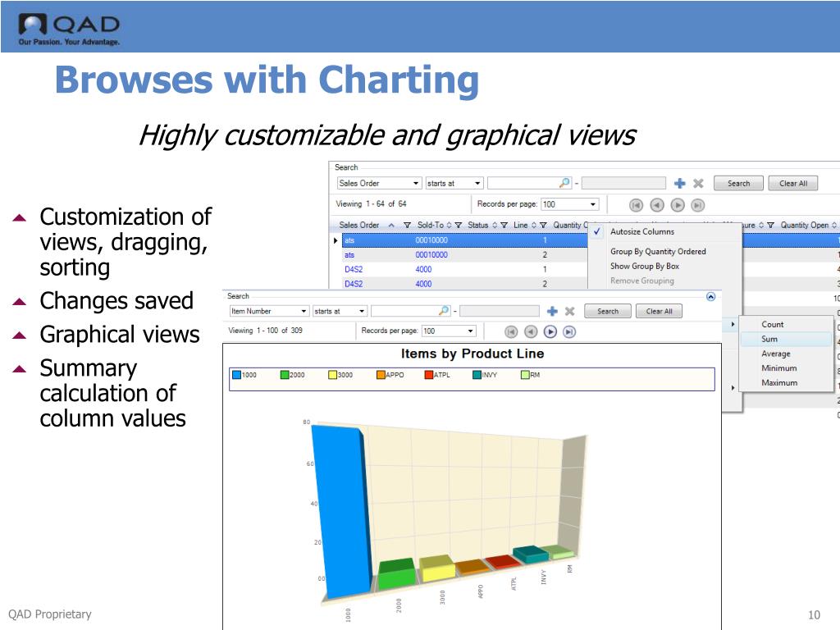Image resolution: width=840 pixels, height=630 pixels.
Task: Click Search button in Sales Order browse
Action: 739,183
